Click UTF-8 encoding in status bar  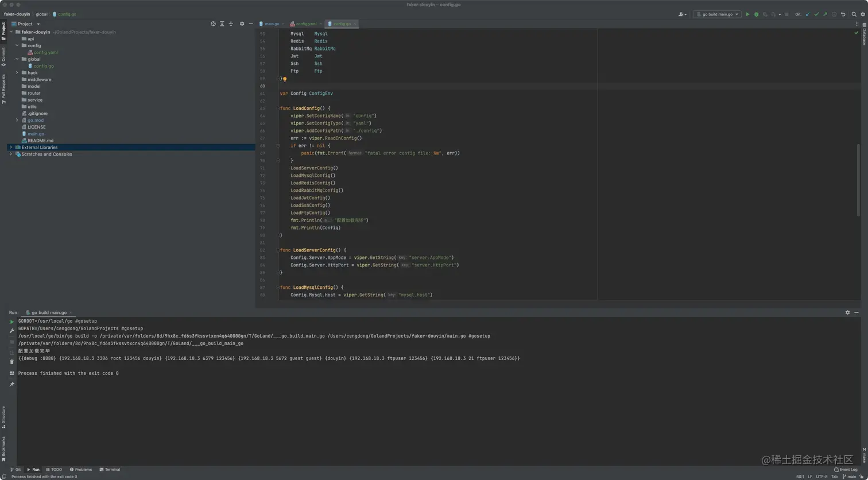point(822,477)
